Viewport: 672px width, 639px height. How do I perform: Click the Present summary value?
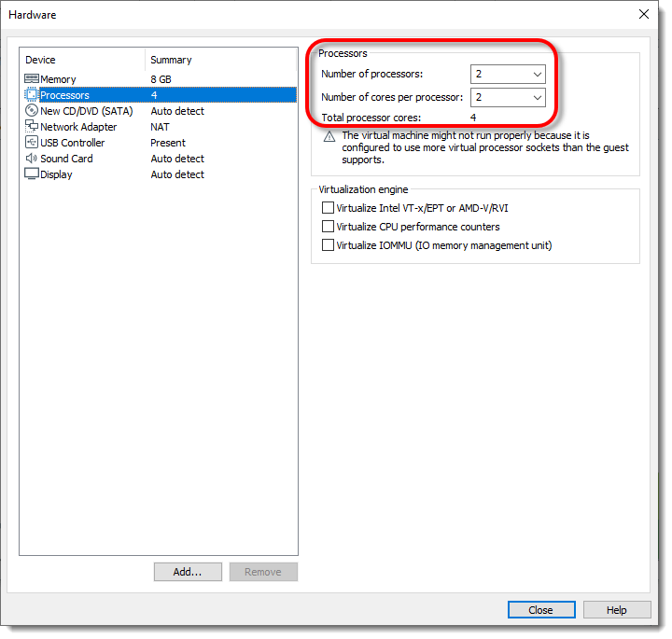[x=168, y=143]
